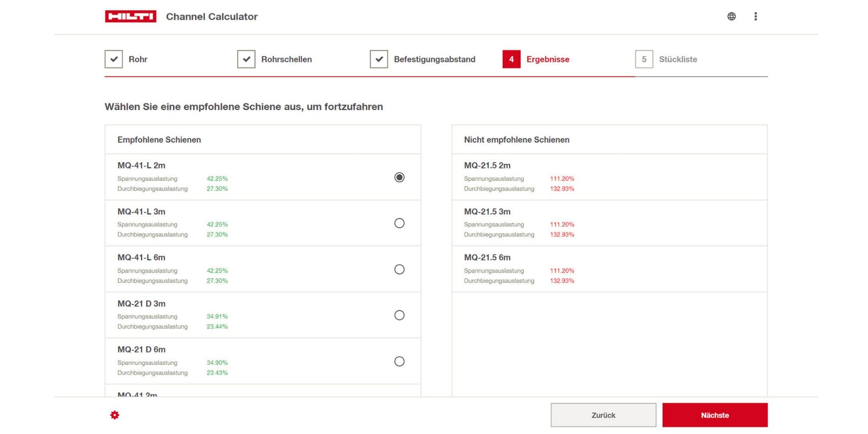Click the Empfohlene Schienen panel header
868x434 pixels.
click(x=159, y=139)
